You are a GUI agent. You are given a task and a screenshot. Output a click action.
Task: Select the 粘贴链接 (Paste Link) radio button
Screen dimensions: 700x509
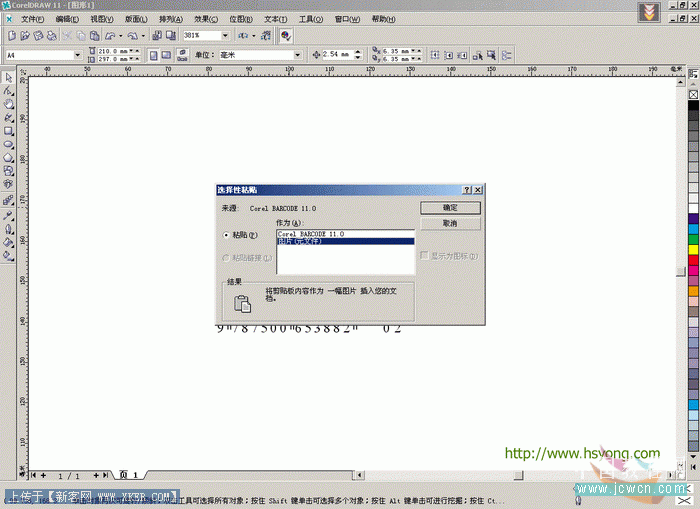tap(226, 257)
